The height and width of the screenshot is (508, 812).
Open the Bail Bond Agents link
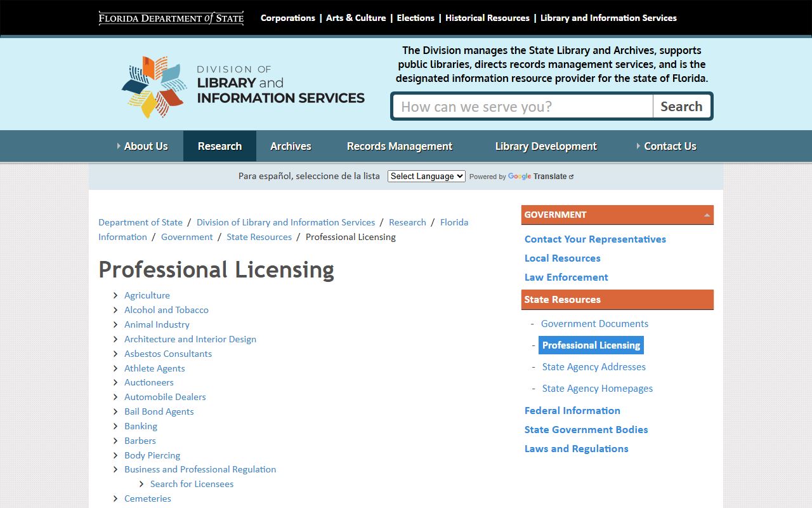[x=159, y=411]
